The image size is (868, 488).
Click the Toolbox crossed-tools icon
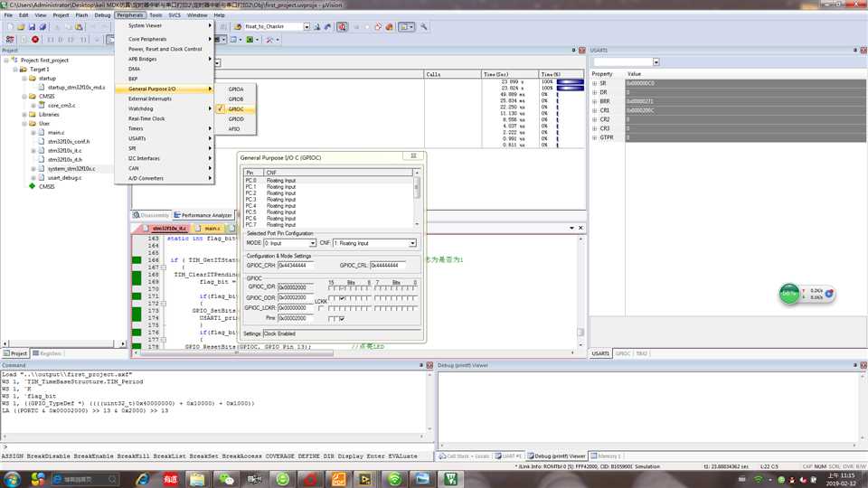click(x=270, y=39)
